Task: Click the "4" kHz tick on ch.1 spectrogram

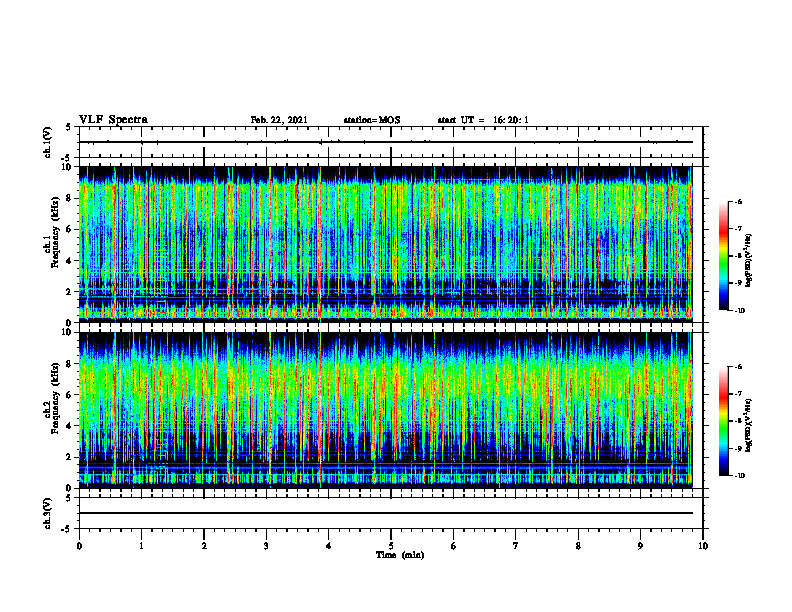Action: (70, 261)
